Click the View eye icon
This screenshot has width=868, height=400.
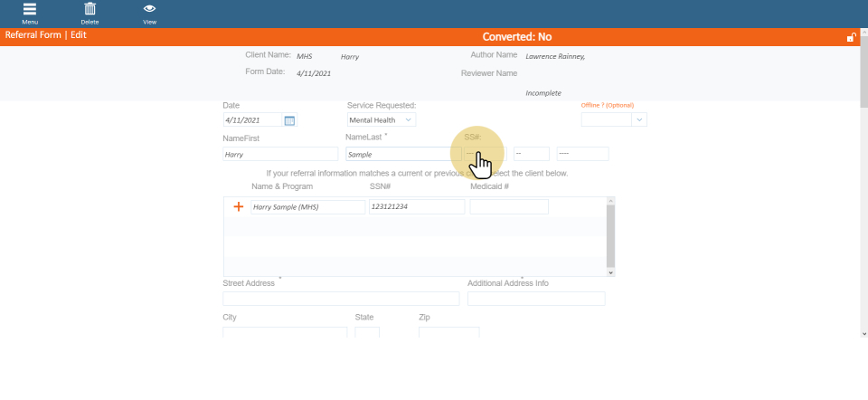(149, 10)
